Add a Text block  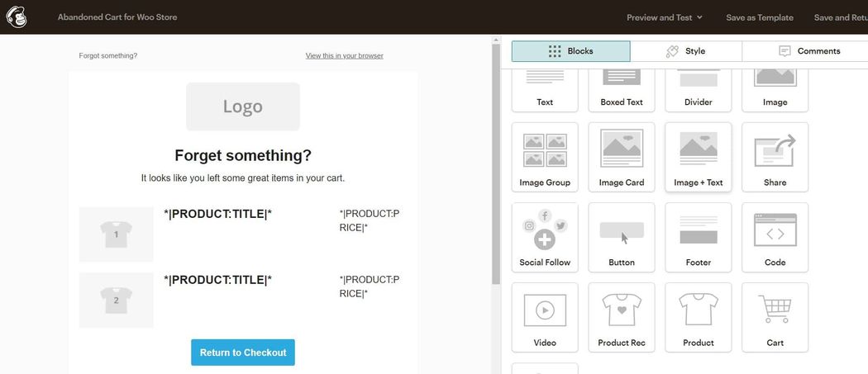545,90
